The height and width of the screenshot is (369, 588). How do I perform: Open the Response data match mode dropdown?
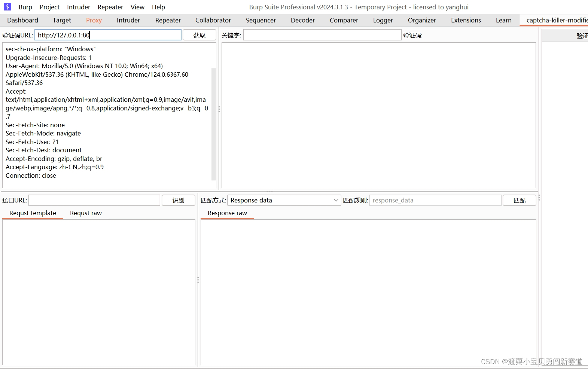click(x=284, y=200)
